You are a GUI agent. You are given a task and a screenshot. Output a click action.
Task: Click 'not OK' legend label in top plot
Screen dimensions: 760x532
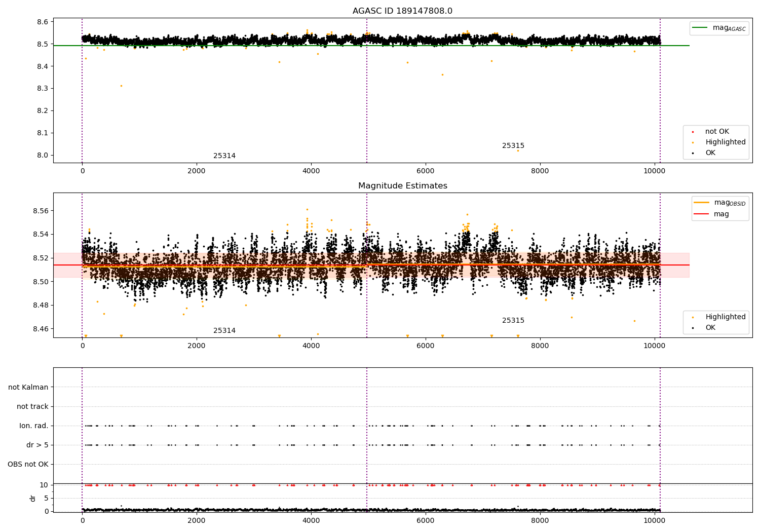click(717, 132)
